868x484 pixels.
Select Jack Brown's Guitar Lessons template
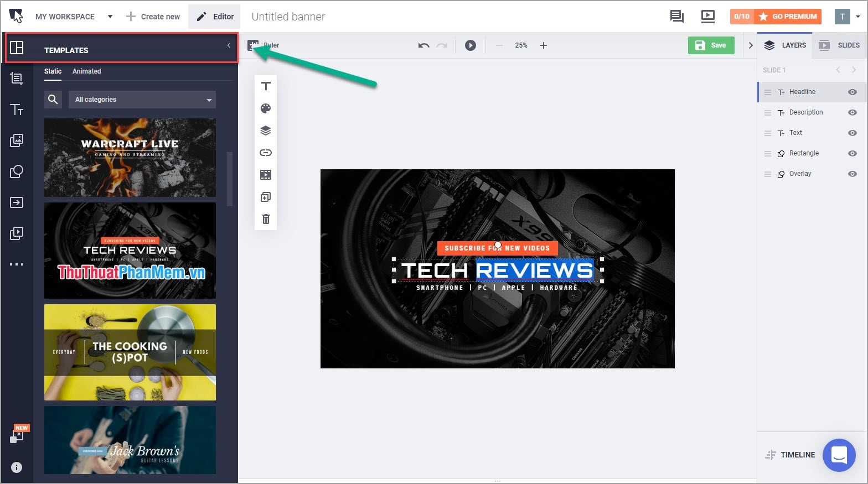[x=130, y=440]
